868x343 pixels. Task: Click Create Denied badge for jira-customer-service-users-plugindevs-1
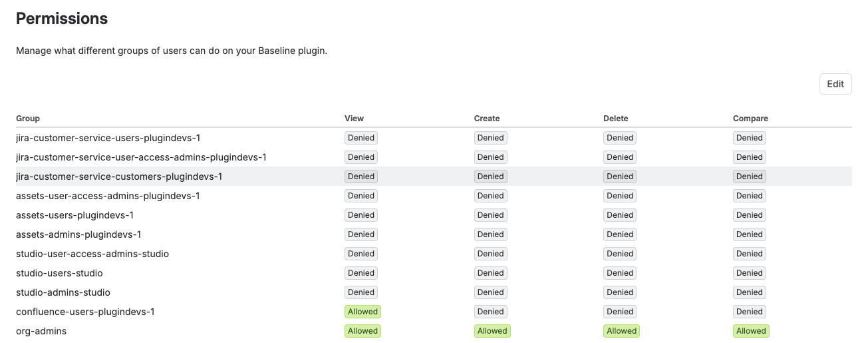point(490,138)
